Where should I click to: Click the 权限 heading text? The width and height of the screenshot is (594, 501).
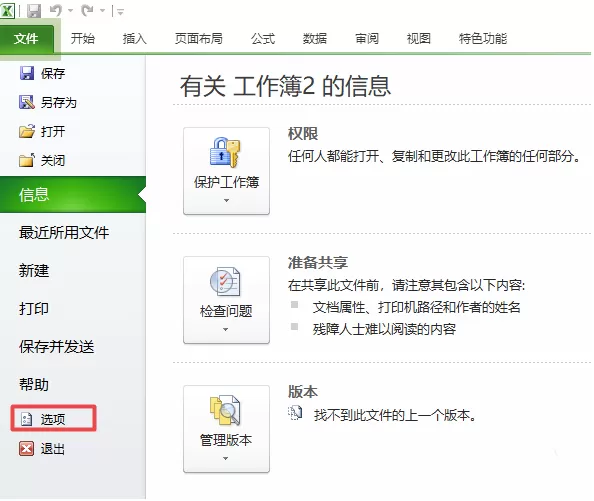pos(303,134)
